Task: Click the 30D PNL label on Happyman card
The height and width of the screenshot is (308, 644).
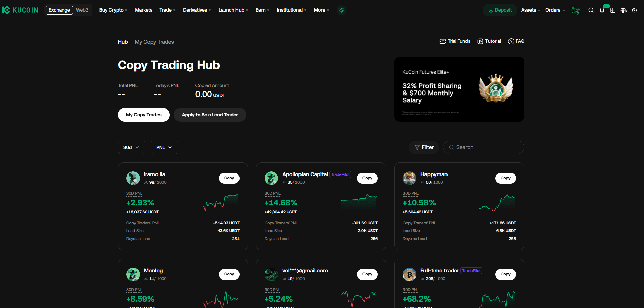Action: 411,193
